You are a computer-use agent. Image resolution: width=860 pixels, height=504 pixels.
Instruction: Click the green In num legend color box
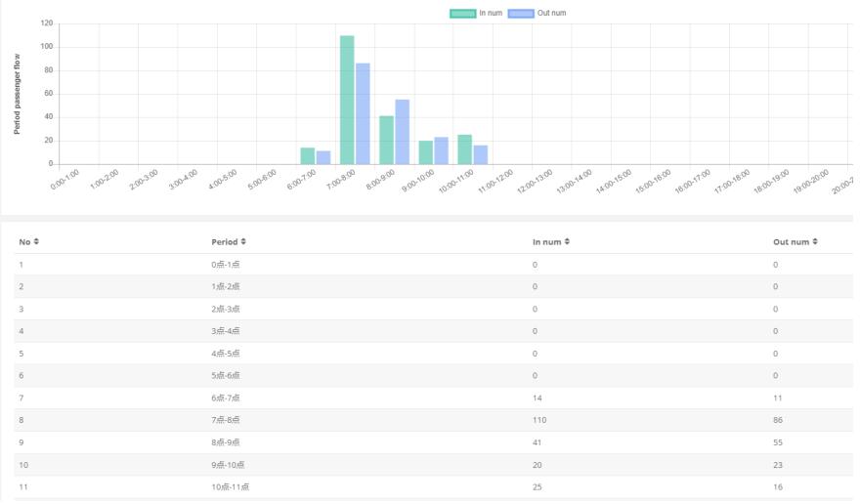tap(462, 13)
